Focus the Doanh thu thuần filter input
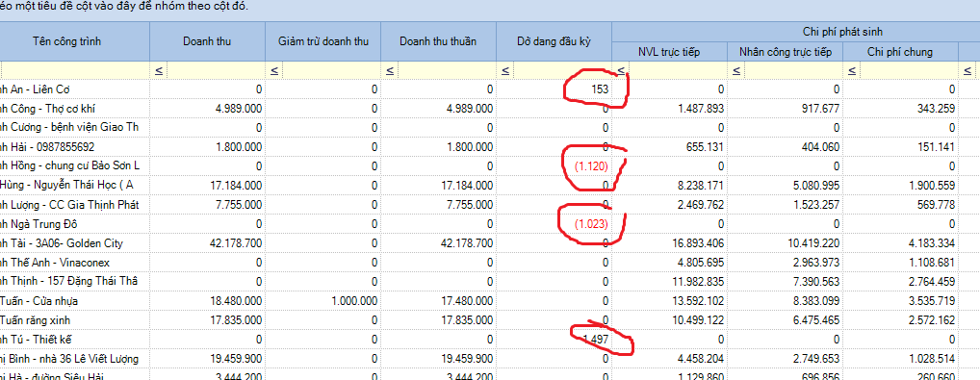Image resolution: width=980 pixels, height=380 pixels. (447, 70)
